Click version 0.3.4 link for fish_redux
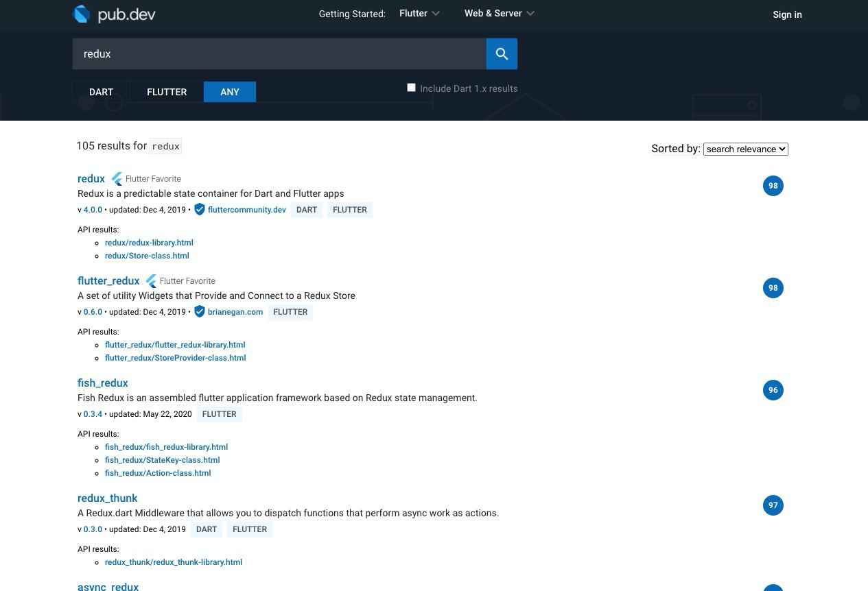This screenshot has width=868, height=591. pyautogui.click(x=93, y=414)
